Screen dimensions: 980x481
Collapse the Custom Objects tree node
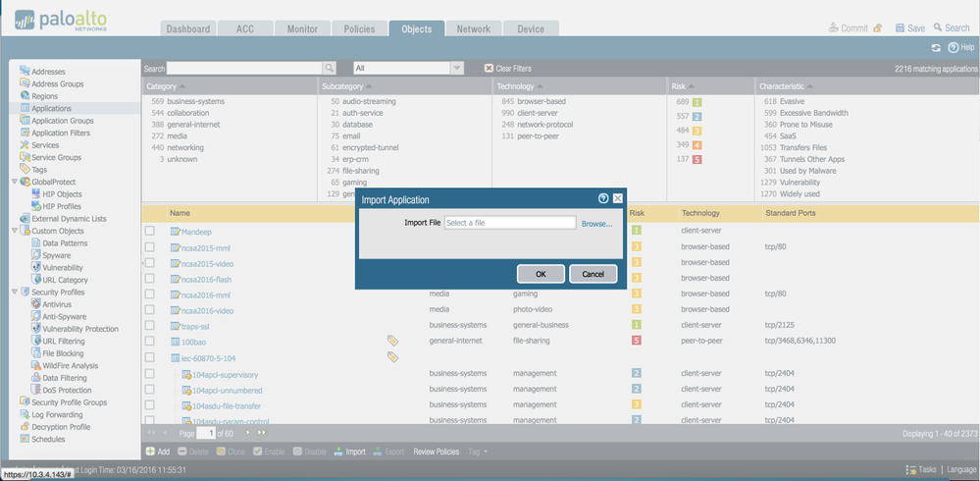pyautogui.click(x=15, y=231)
